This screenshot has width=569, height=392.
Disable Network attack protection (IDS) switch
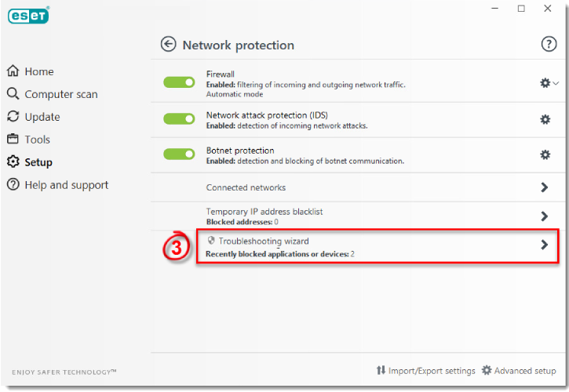point(179,118)
